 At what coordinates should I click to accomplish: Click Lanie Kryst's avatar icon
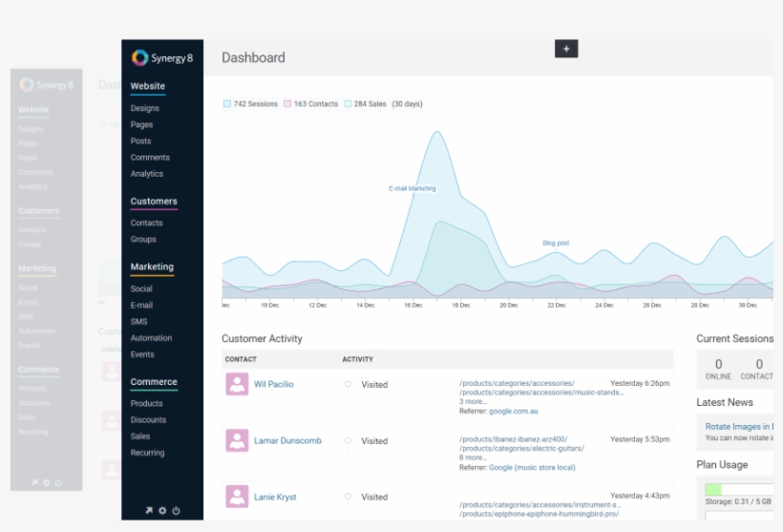coord(237,497)
